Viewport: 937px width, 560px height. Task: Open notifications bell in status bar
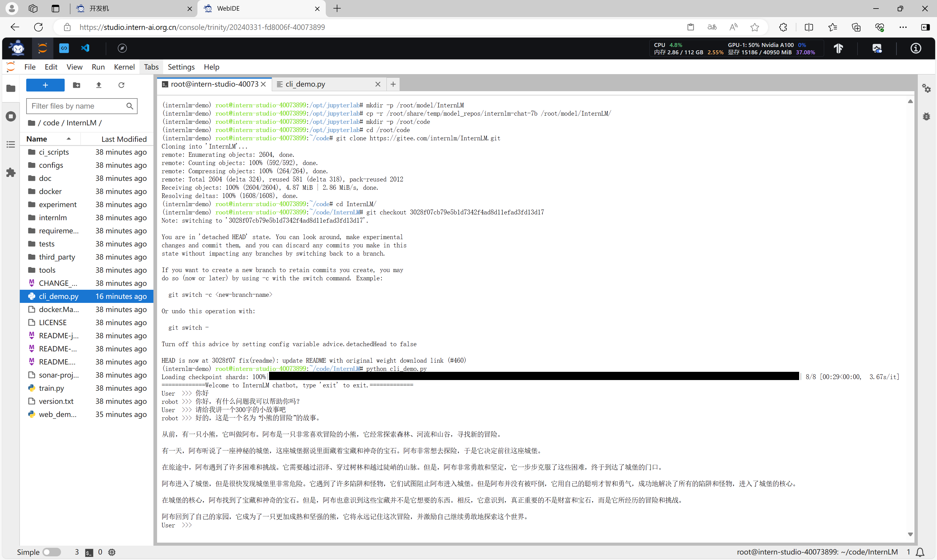920,552
